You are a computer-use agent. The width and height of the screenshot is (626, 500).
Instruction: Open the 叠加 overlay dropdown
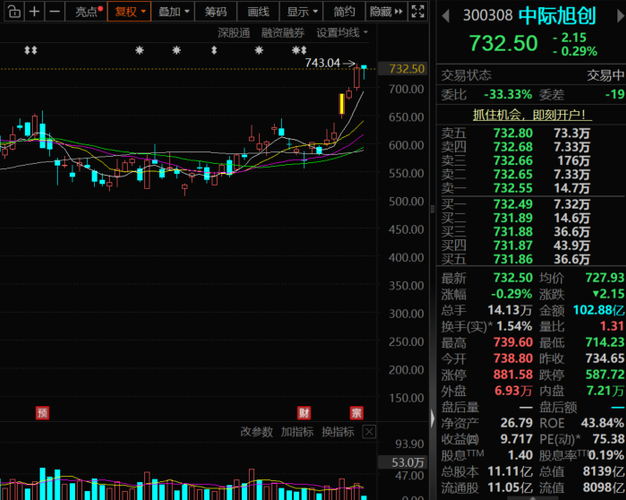pyautogui.click(x=173, y=12)
